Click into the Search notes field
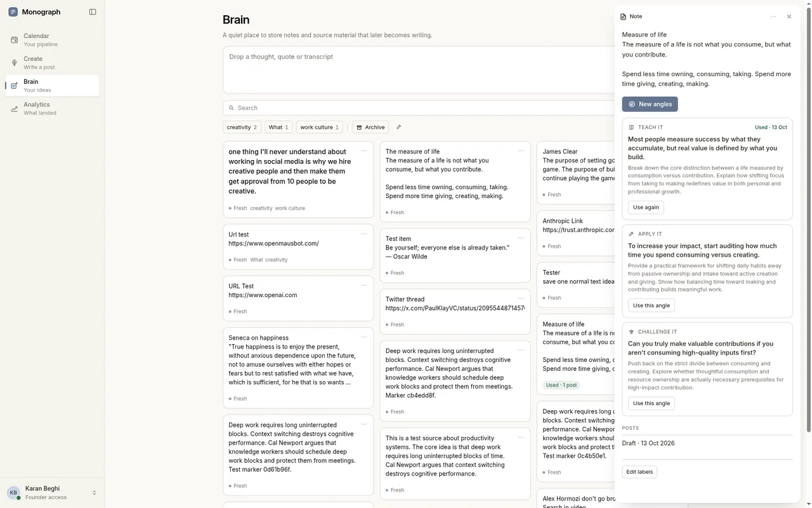The height and width of the screenshot is (508, 812). click(x=419, y=108)
